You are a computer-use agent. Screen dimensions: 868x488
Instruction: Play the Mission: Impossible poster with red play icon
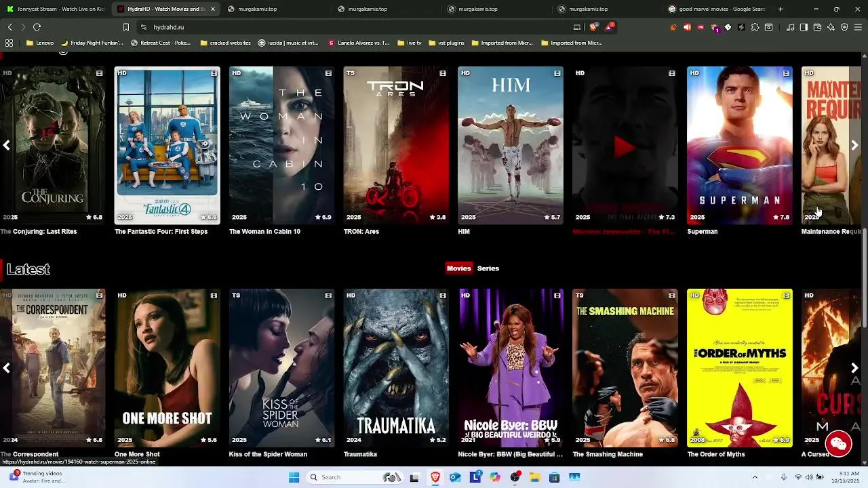click(x=625, y=145)
